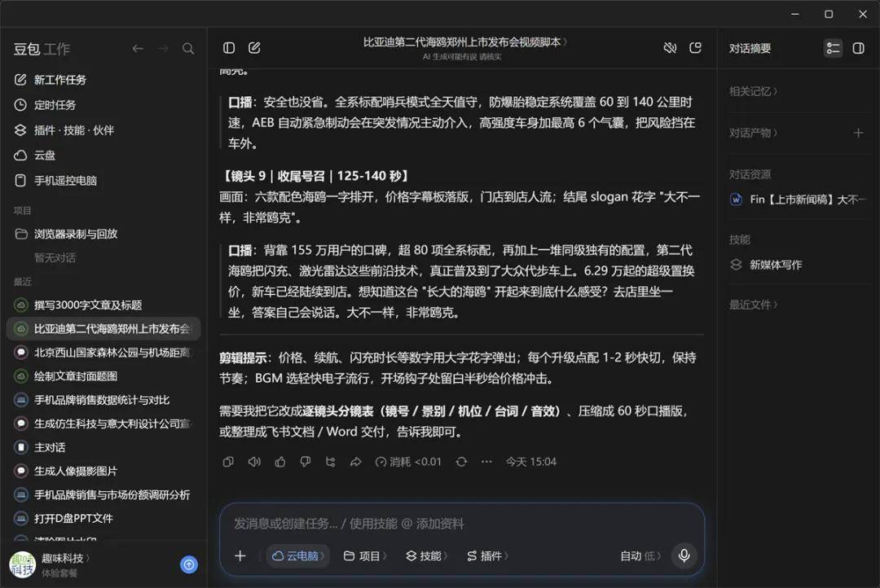Screen dimensions: 880x588
Task: Expand the conversation title dropdown in header
Action: click(465, 42)
